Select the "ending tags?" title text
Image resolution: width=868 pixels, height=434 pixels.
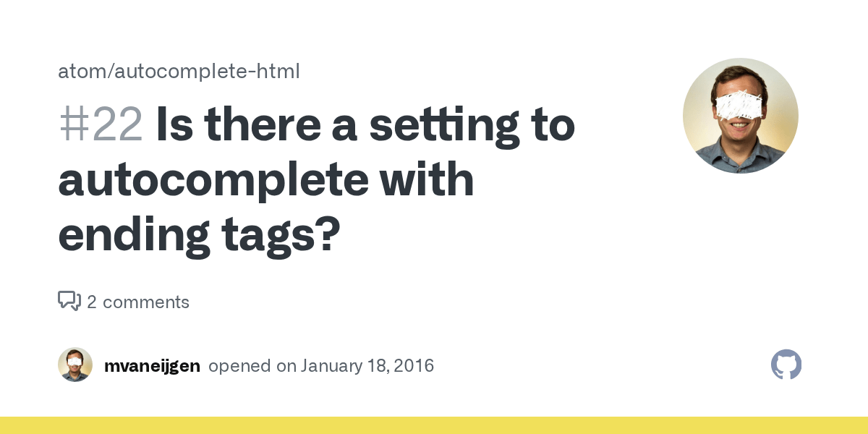199,236
